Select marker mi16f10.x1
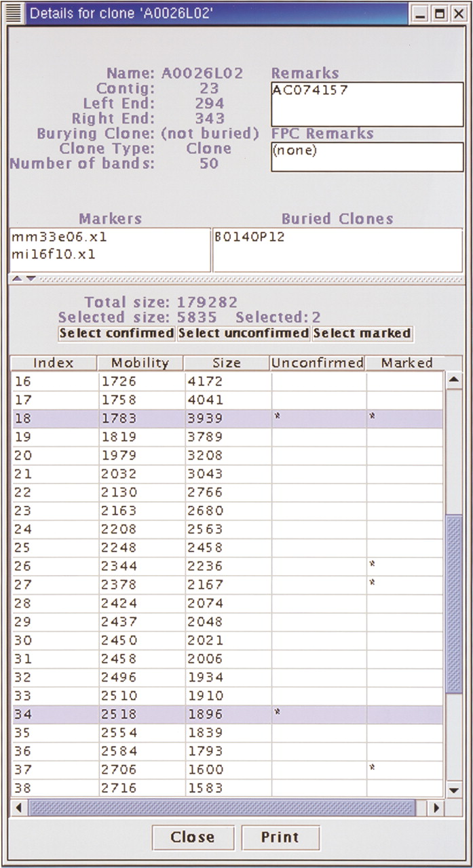This screenshot has width=473, height=868. [54, 255]
